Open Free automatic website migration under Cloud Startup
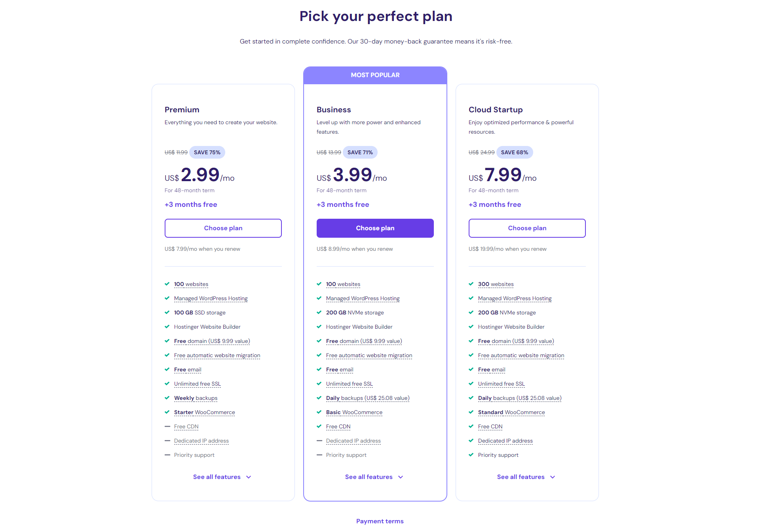Image resolution: width=760 pixels, height=532 pixels. (521, 355)
